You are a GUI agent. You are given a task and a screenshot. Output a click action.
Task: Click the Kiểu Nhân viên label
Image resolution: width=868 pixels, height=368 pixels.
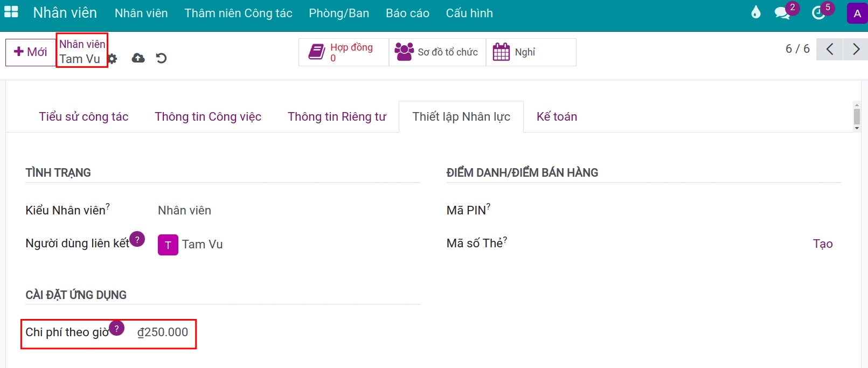65,211
